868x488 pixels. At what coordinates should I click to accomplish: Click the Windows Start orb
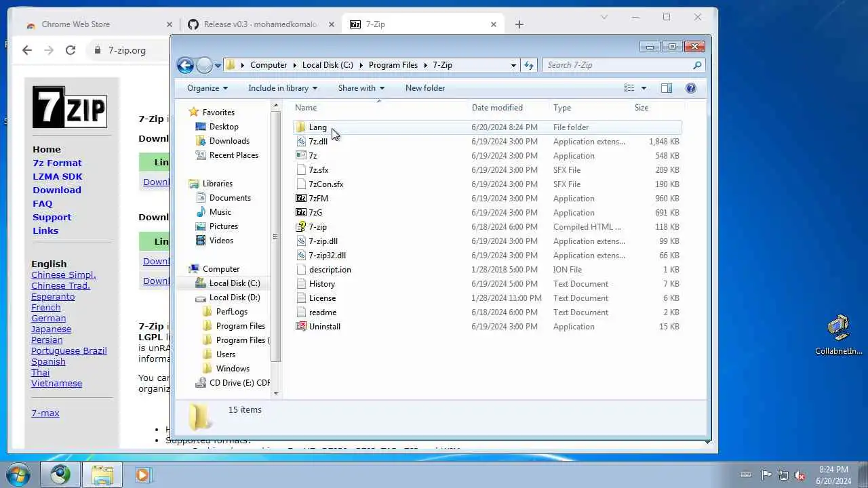[18, 474]
